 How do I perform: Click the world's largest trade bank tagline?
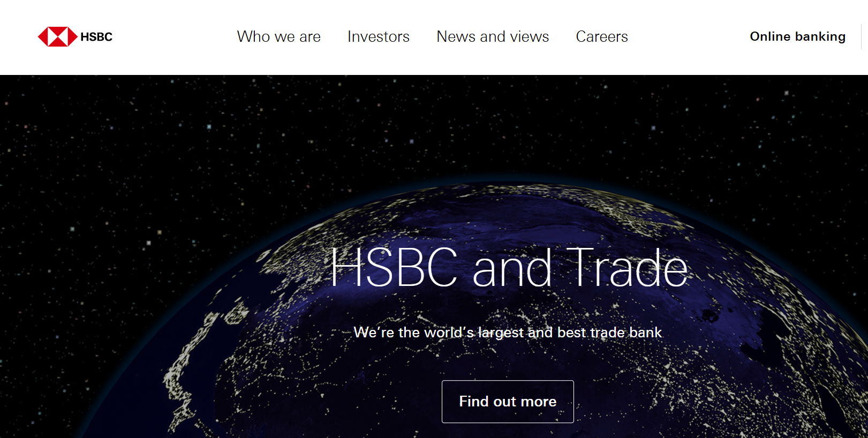point(508,333)
